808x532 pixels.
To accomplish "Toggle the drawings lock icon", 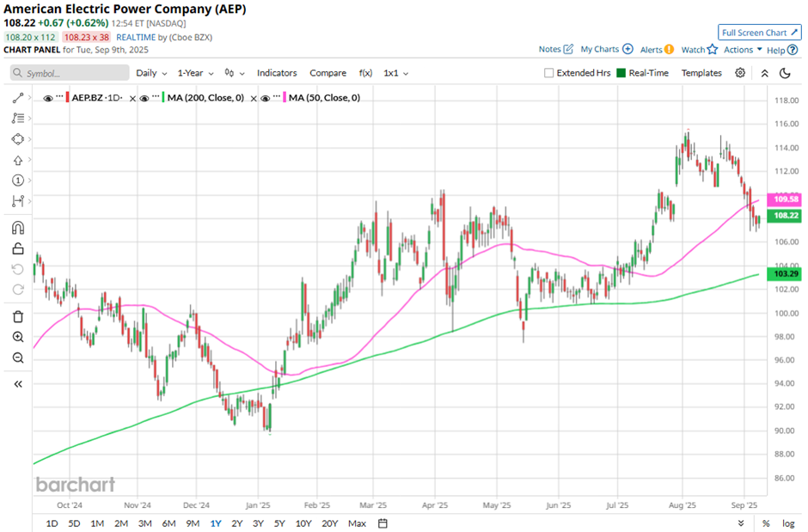I will point(18,248).
